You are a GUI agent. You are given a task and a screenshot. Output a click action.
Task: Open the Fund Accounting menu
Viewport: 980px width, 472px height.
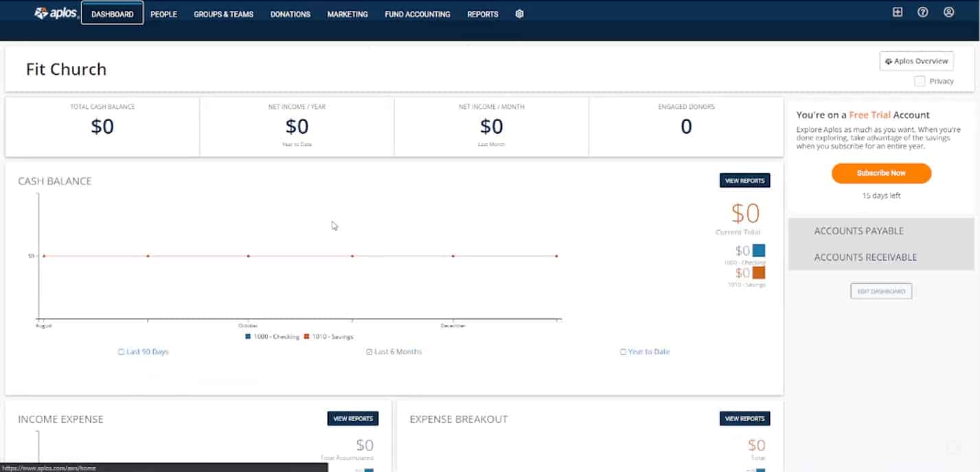[418, 14]
